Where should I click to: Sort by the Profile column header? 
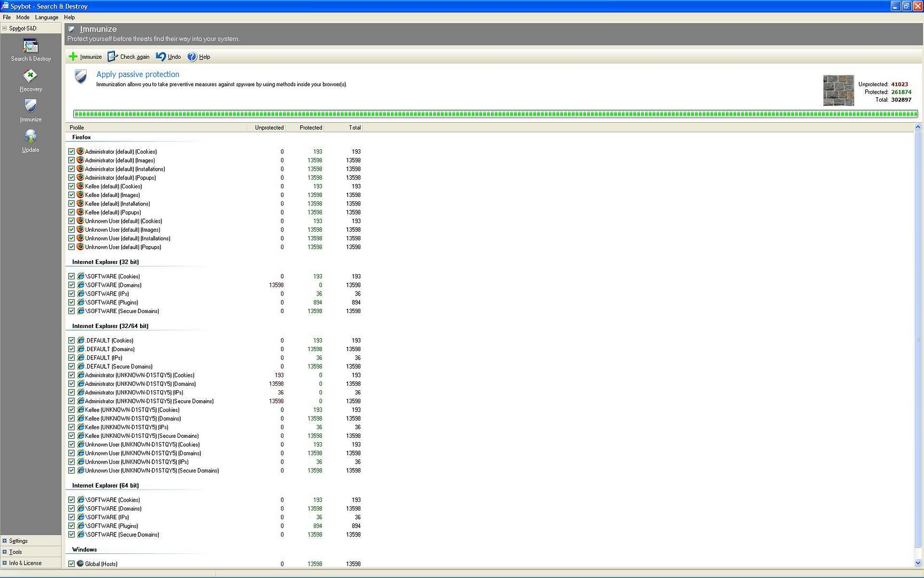point(156,127)
